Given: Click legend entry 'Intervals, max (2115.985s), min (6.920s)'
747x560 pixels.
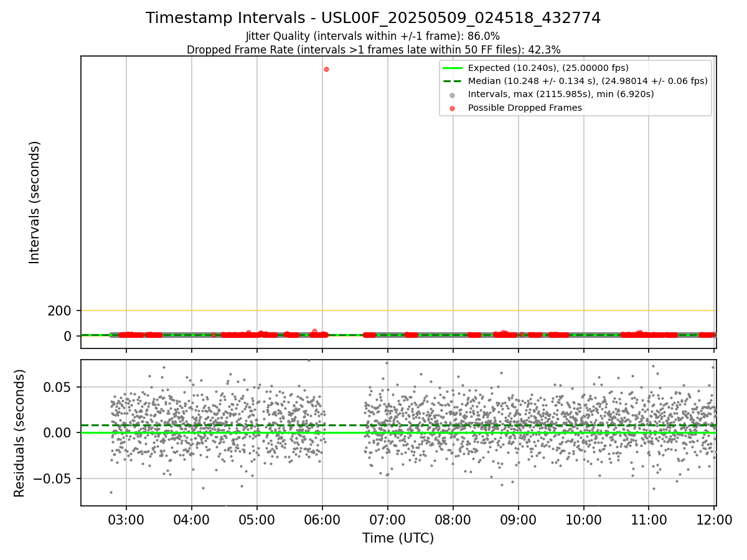Looking at the screenshot, I should tap(561, 95).
